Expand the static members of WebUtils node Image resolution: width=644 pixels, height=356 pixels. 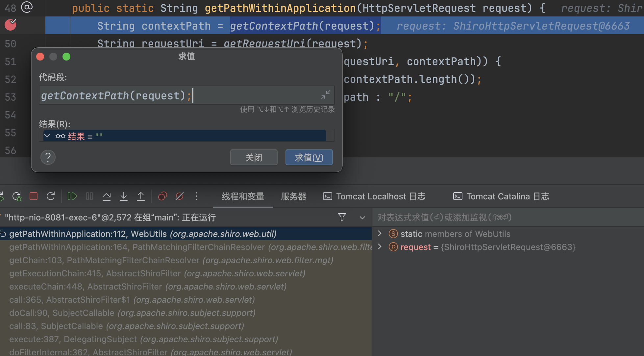[380, 234]
